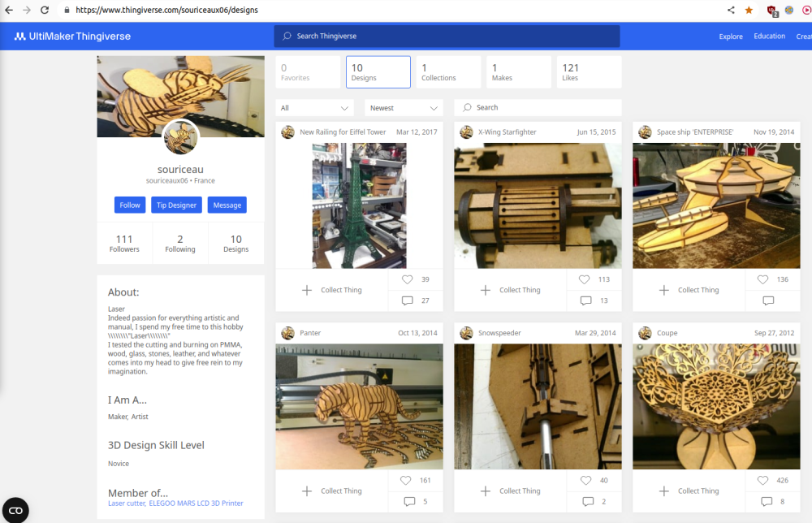Follow souriceau
The height and width of the screenshot is (523, 812).
[130, 205]
